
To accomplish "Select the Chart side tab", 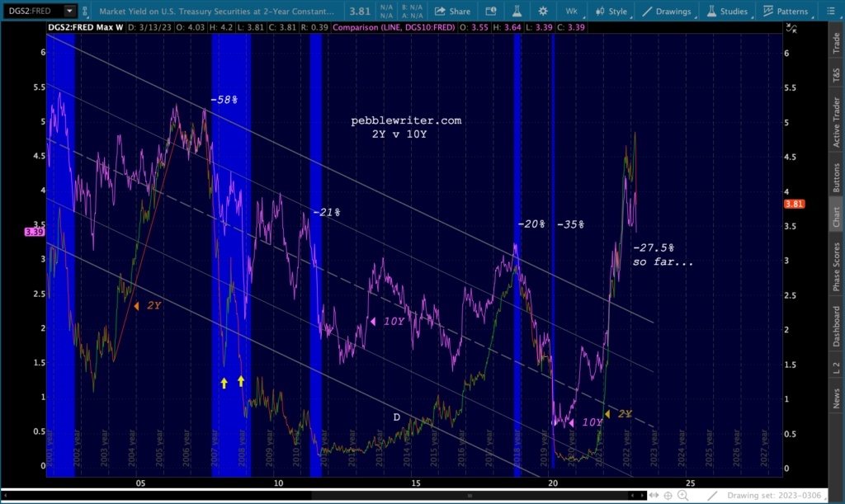I will pyautogui.click(x=837, y=216).
